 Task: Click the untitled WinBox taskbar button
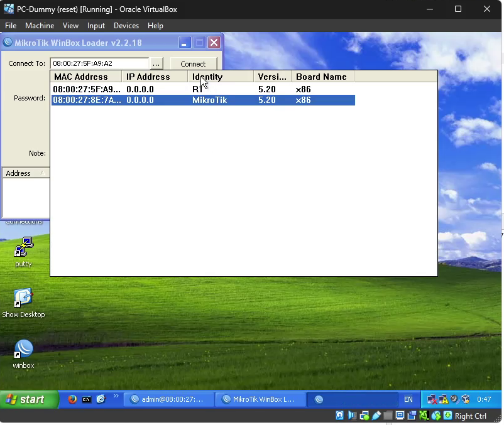tap(353, 399)
